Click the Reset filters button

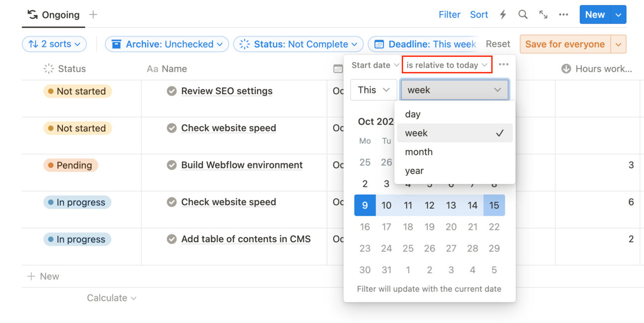pos(497,44)
